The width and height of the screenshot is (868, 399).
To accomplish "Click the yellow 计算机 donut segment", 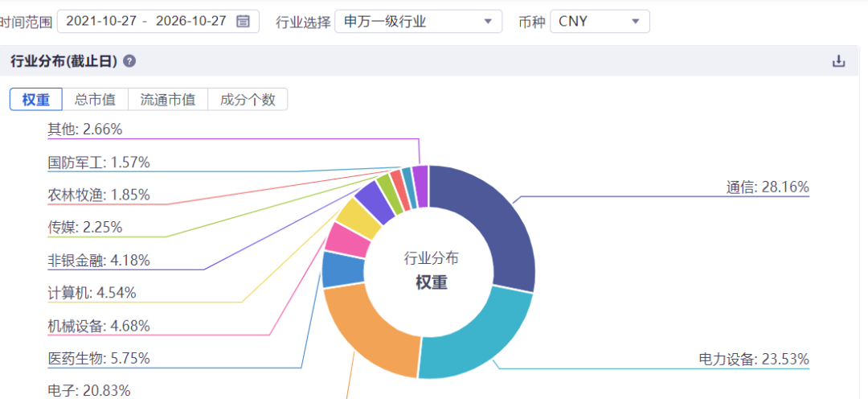I will 359,218.
